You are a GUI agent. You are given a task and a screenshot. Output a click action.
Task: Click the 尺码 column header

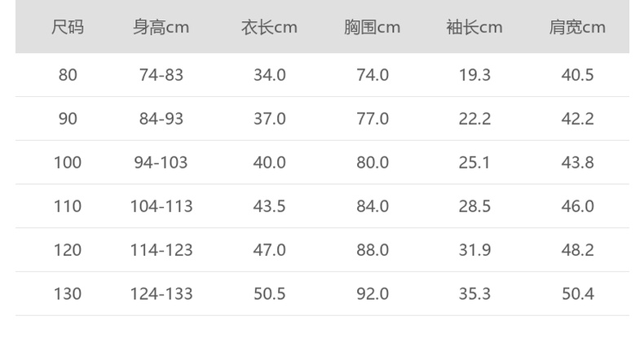tap(68, 28)
